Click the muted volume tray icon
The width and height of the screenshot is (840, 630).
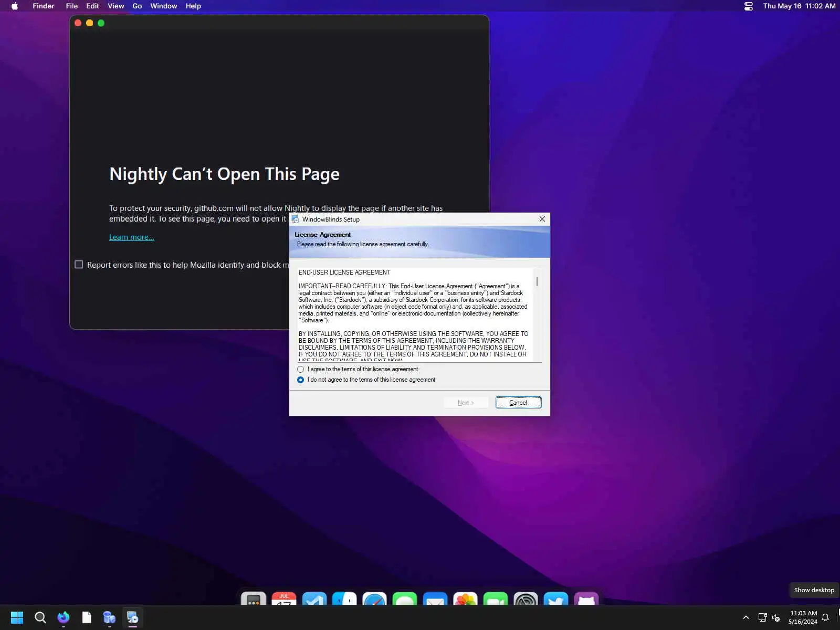tap(776, 617)
